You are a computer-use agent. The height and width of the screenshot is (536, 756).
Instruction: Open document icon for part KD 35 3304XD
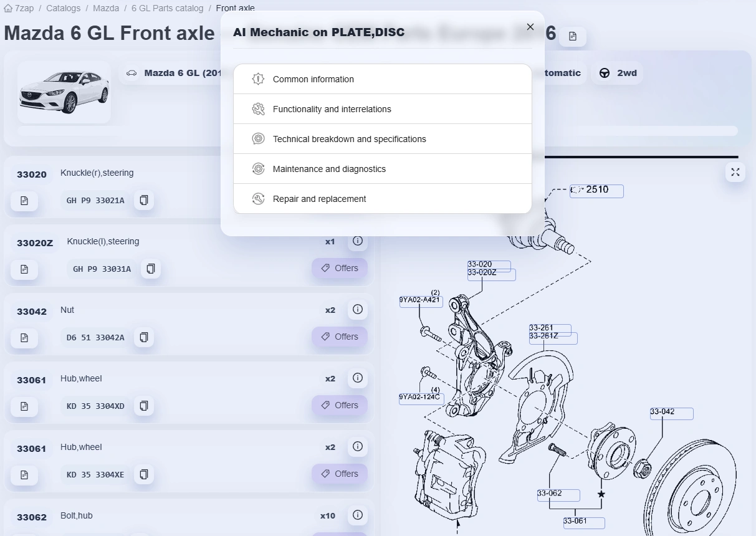pyautogui.click(x=24, y=406)
